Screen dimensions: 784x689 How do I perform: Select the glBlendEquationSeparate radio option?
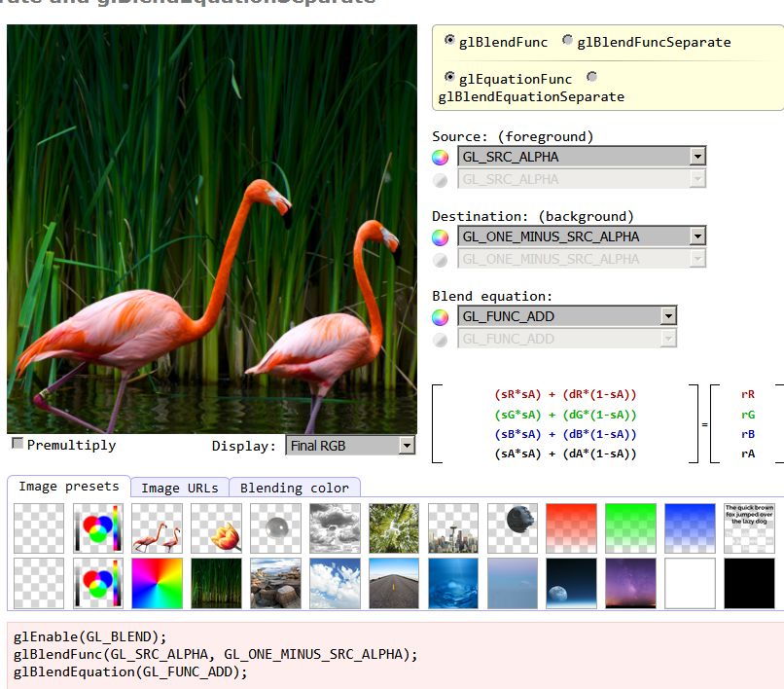click(x=592, y=77)
